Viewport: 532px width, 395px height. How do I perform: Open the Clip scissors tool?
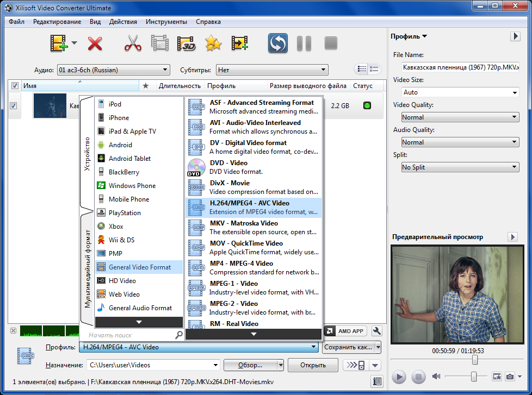pyautogui.click(x=133, y=43)
